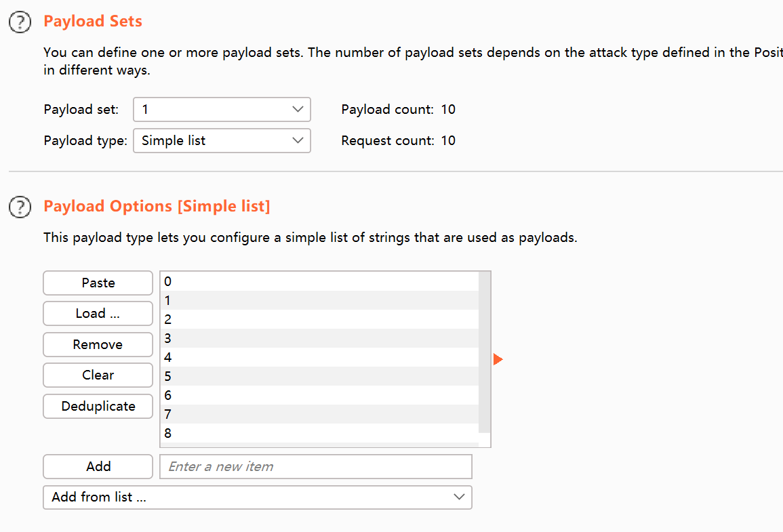The image size is (783, 532).
Task: Select payload item 8 in list
Action: (319, 433)
